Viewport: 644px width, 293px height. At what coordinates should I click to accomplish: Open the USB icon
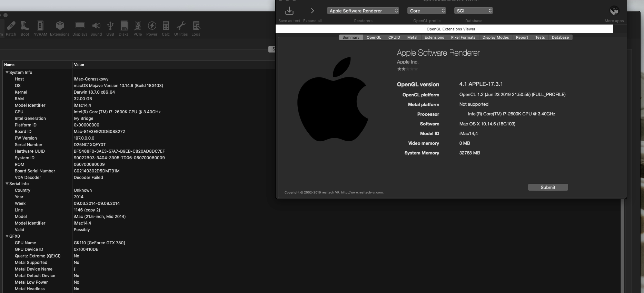click(x=110, y=28)
